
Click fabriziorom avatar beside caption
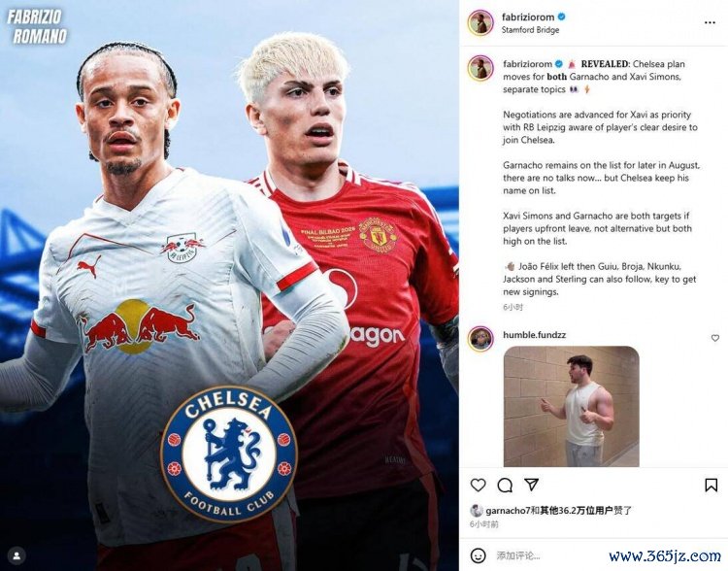[480, 68]
